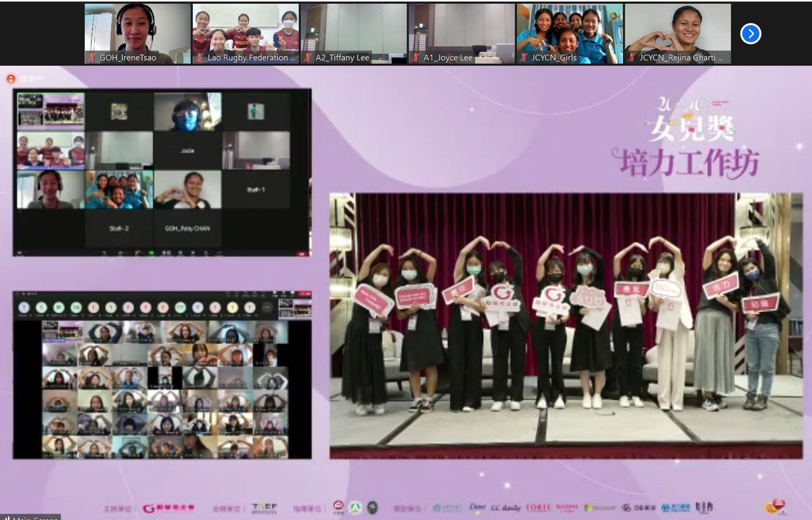
Task: Show next page of participant thumbnails
Action: [750, 33]
